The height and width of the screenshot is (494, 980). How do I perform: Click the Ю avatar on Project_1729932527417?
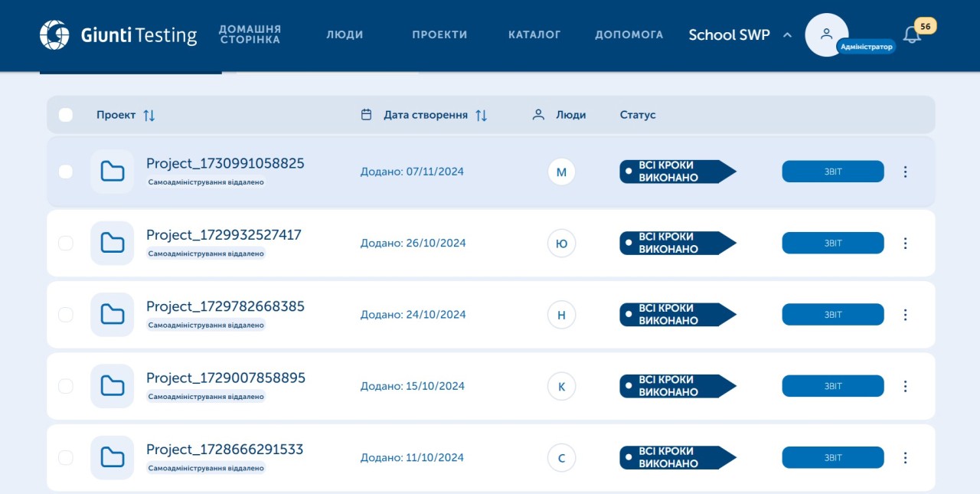coord(562,243)
